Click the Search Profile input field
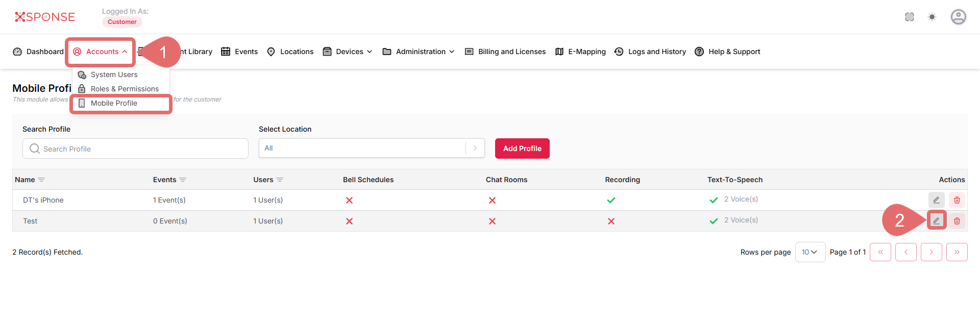Viewport: 980px width, 323px height. [x=135, y=148]
